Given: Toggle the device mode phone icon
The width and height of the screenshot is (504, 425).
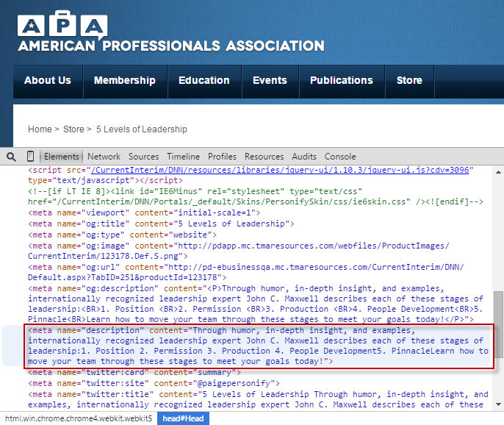Looking at the screenshot, I should click(30, 157).
